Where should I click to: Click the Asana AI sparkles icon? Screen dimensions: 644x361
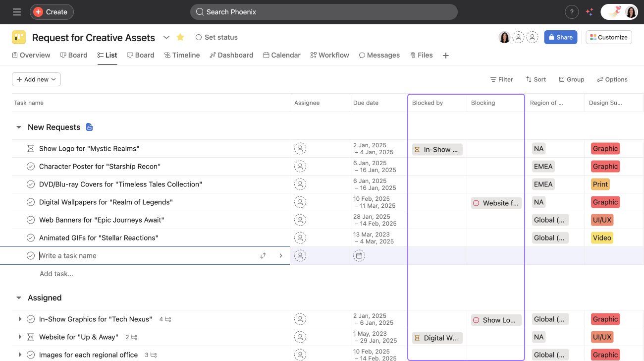(590, 12)
